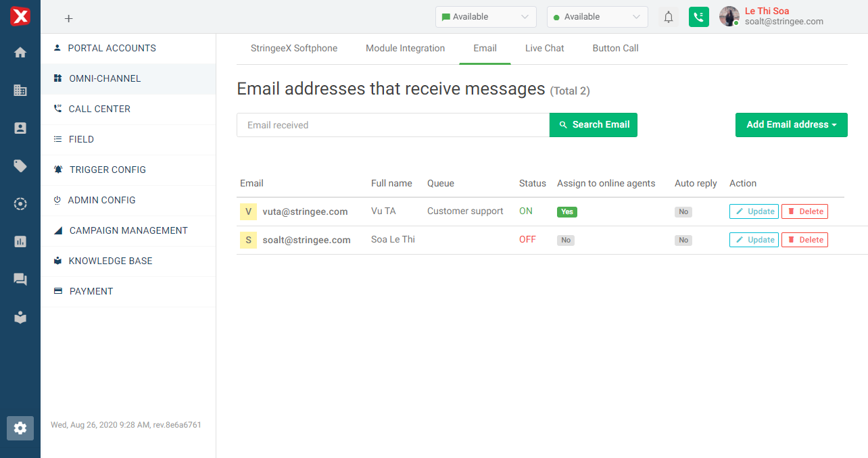Image resolution: width=868 pixels, height=458 pixels.
Task: Toggle the Yes badge for vuta@stringee.com
Action: click(x=566, y=212)
